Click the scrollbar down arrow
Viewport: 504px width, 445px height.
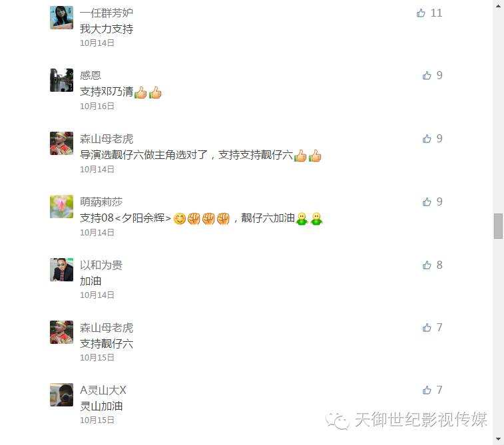[498, 439]
